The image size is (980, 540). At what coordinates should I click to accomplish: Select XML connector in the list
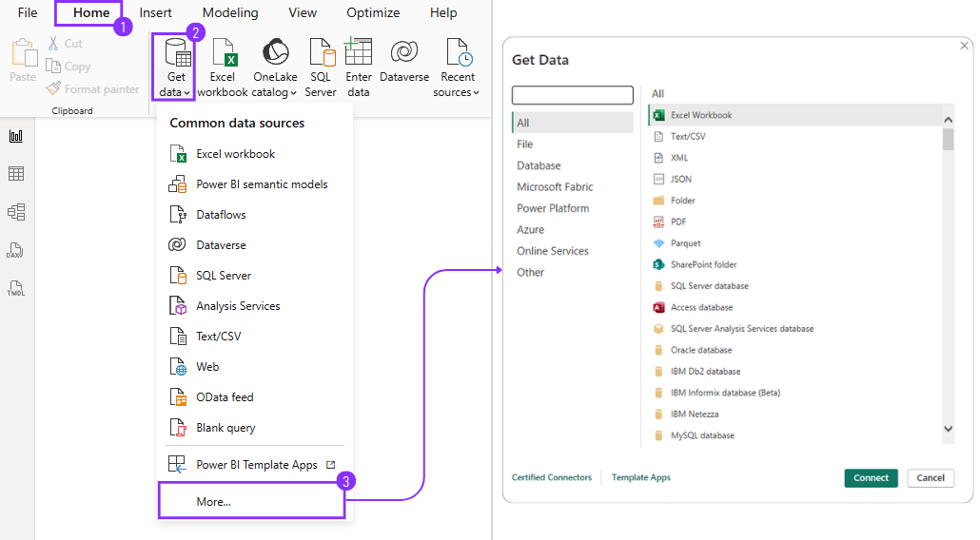click(795, 157)
